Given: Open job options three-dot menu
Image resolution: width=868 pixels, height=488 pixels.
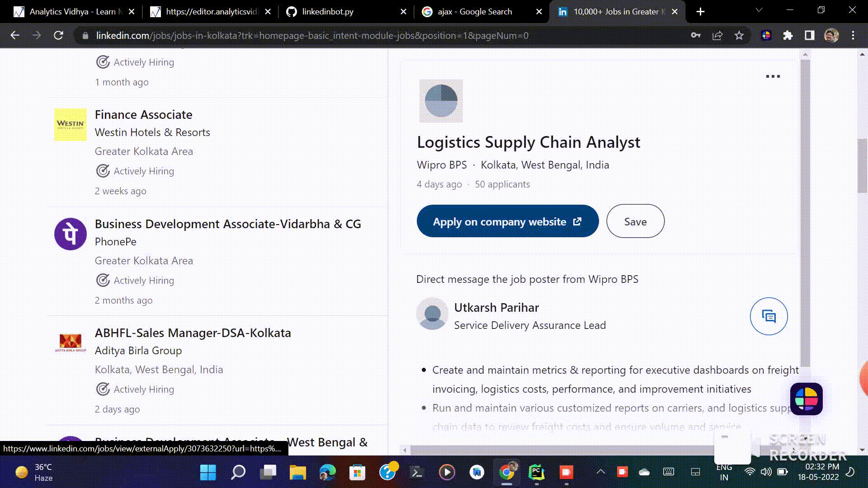Looking at the screenshot, I should (773, 76).
